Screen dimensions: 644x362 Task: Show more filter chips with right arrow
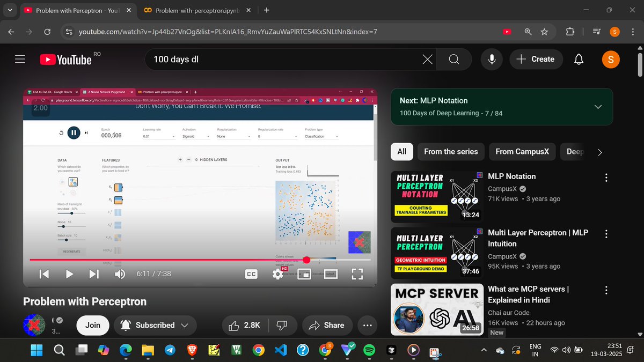(599, 152)
